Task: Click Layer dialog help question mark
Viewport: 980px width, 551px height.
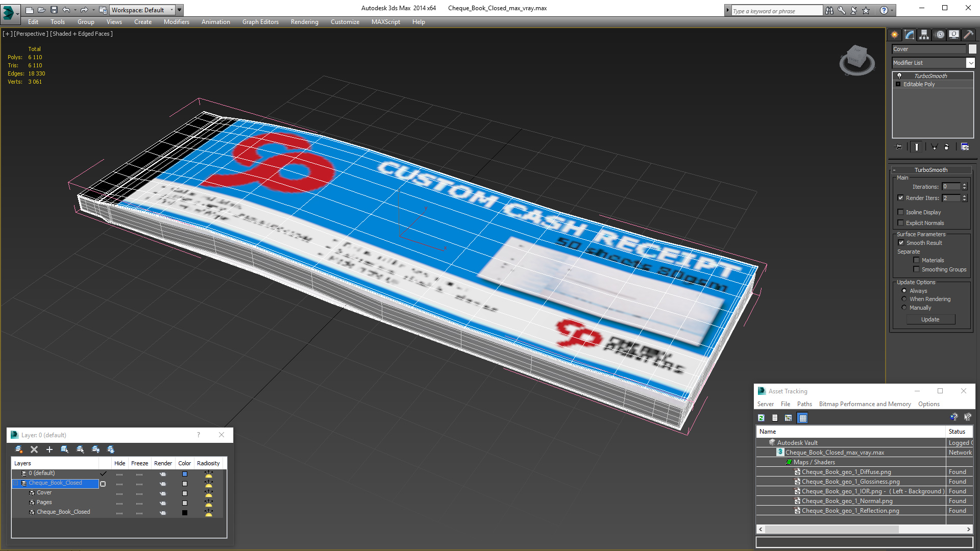Action: click(x=199, y=435)
